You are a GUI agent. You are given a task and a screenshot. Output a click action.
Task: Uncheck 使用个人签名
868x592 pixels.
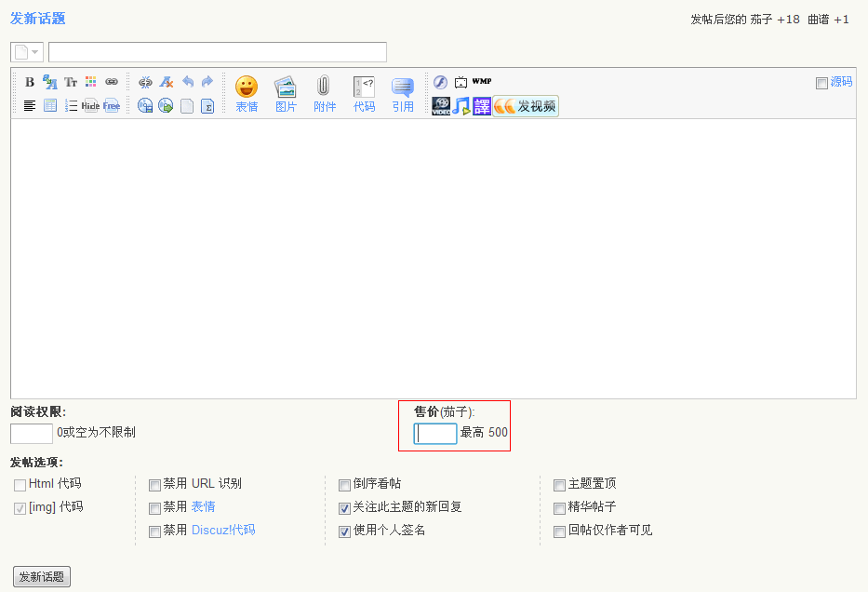pos(344,531)
